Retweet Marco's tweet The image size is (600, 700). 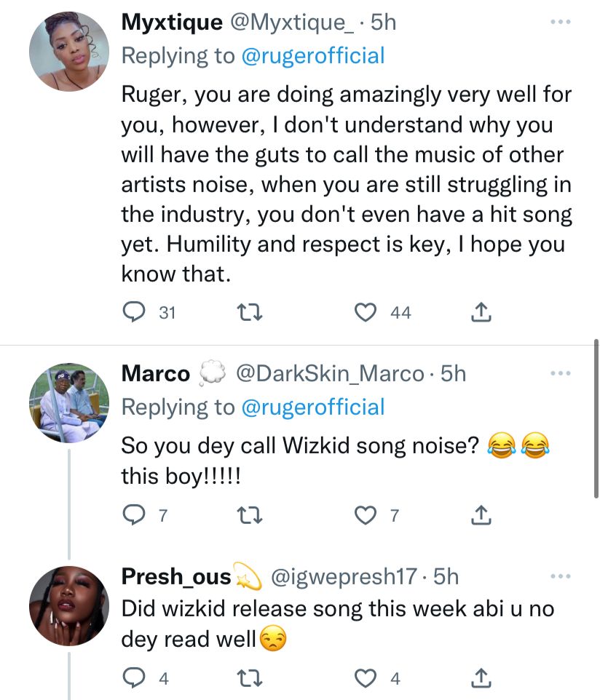[249, 515]
